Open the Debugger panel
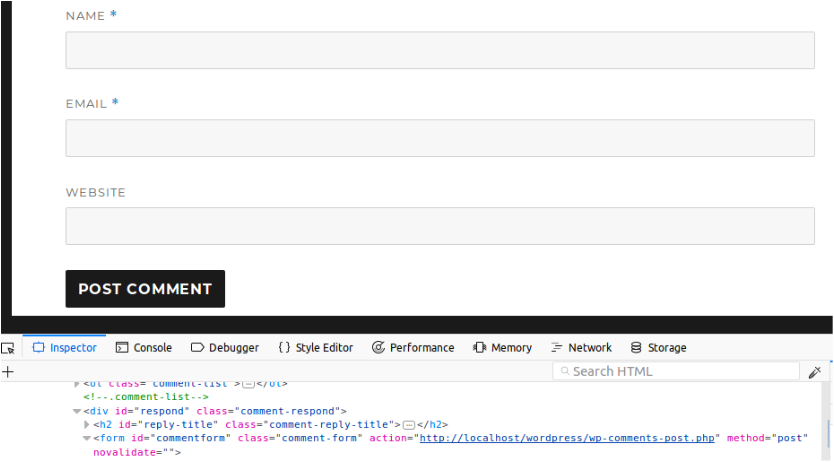834x462 pixels. click(x=225, y=348)
